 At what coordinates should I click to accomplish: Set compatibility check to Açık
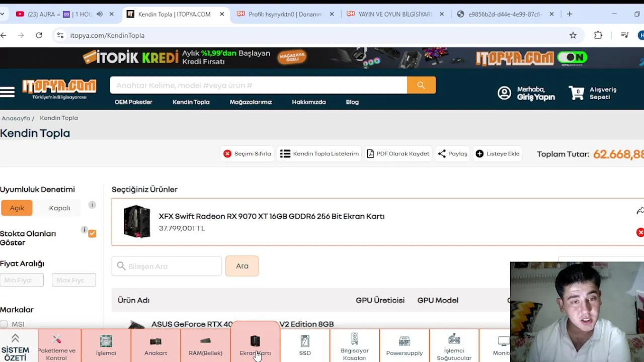pos(17,208)
